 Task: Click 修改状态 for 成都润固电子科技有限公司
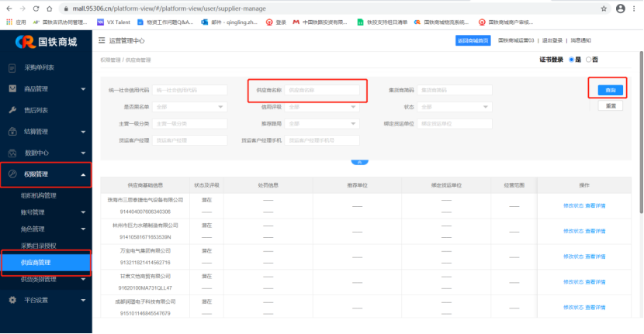[573, 308]
